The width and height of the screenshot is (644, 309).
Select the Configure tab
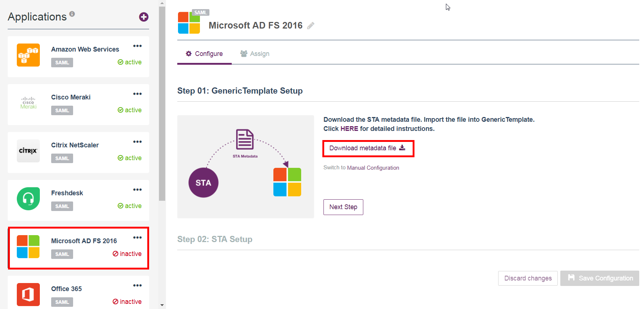coord(204,54)
